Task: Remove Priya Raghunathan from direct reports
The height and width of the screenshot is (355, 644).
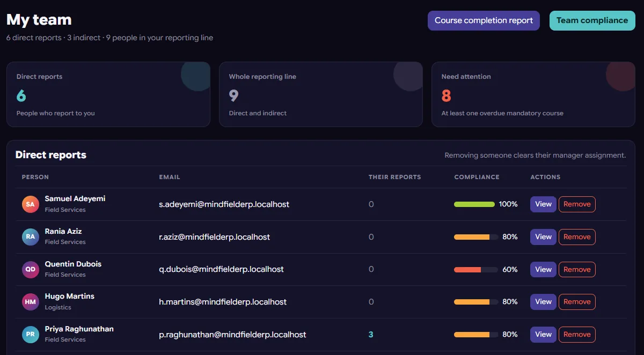Action: point(577,335)
